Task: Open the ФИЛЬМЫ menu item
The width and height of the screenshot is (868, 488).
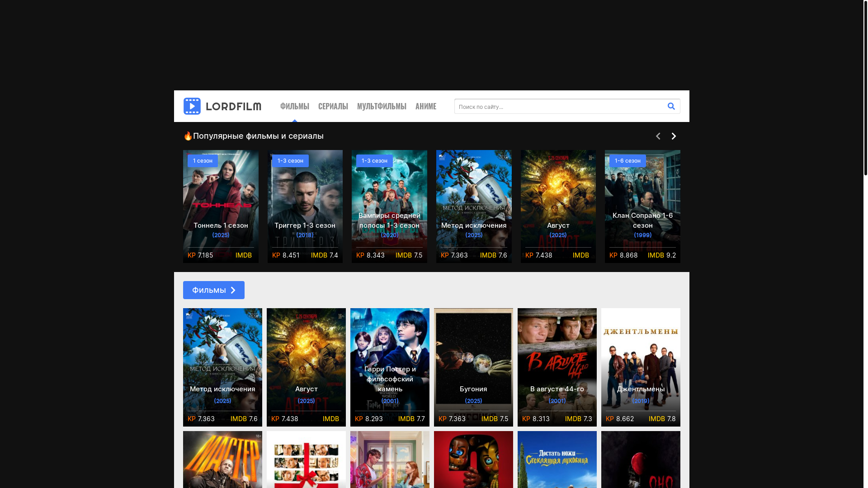Action: click(x=294, y=106)
